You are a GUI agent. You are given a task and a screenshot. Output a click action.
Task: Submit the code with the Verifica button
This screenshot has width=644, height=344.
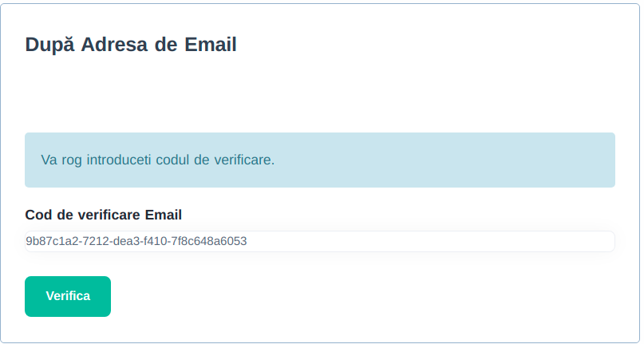coord(68,296)
